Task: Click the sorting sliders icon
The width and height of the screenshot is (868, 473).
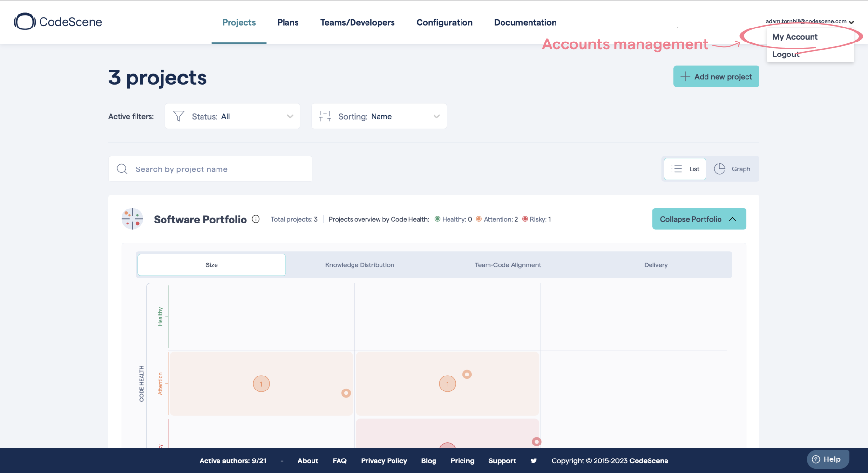Action: coord(325,116)
